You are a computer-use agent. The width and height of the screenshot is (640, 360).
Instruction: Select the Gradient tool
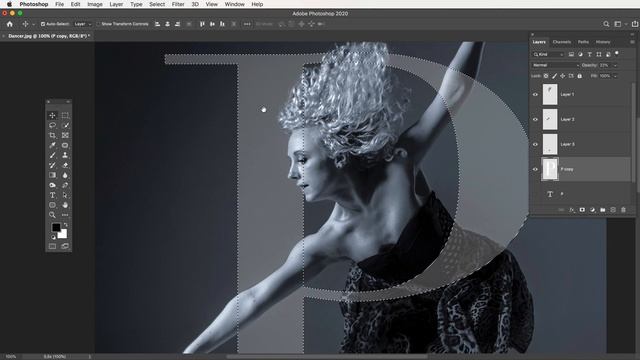[x=52, y=175]
